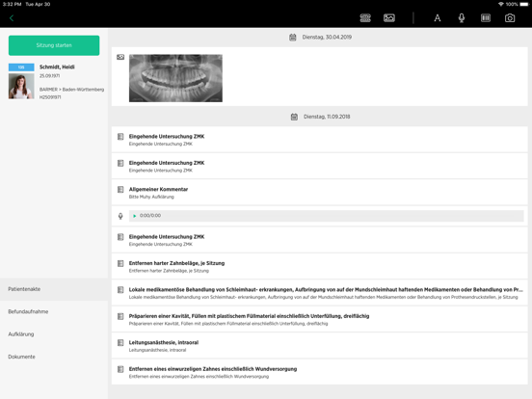Go back using the green back arrow
Image resolution: width=532 pixels, height=399 pixels.
[12, 18]
